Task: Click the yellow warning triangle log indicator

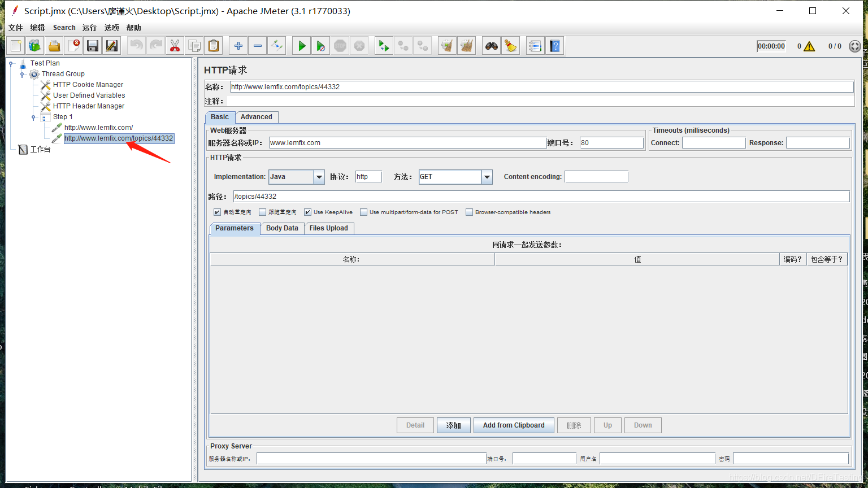Action: click(809, 46)
